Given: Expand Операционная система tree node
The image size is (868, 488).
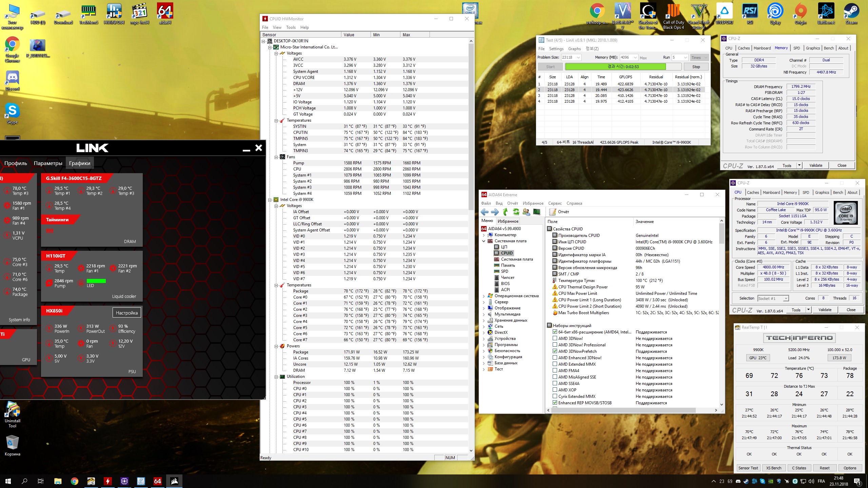Looking at the screenshot, I should (484, 296).
